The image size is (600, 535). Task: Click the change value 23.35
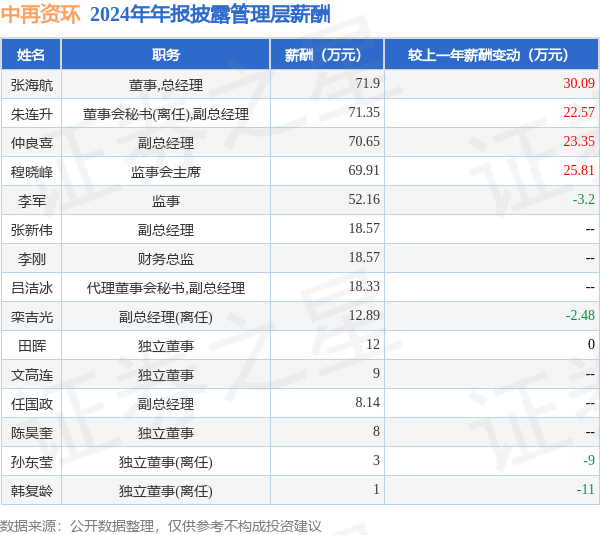(579, 141)
